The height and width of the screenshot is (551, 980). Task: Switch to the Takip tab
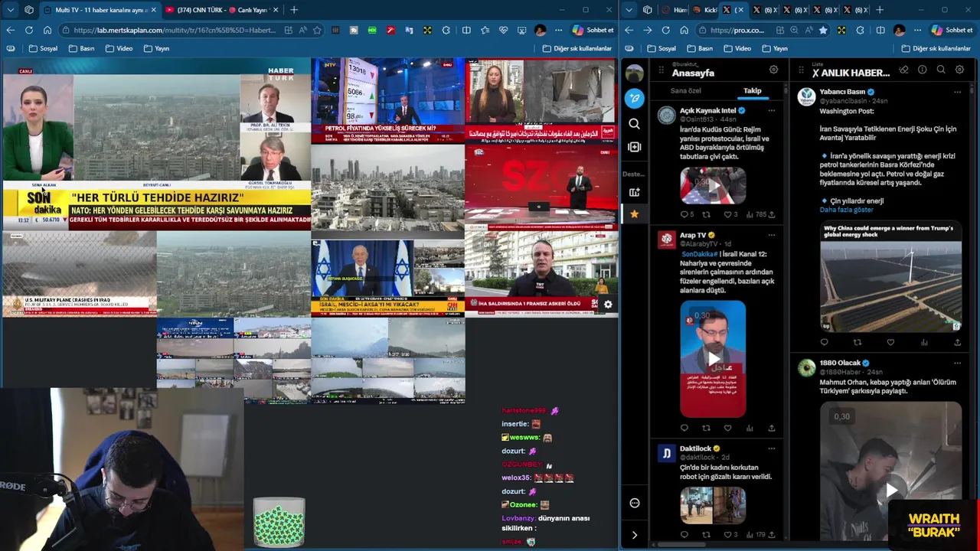click(753, 90)
